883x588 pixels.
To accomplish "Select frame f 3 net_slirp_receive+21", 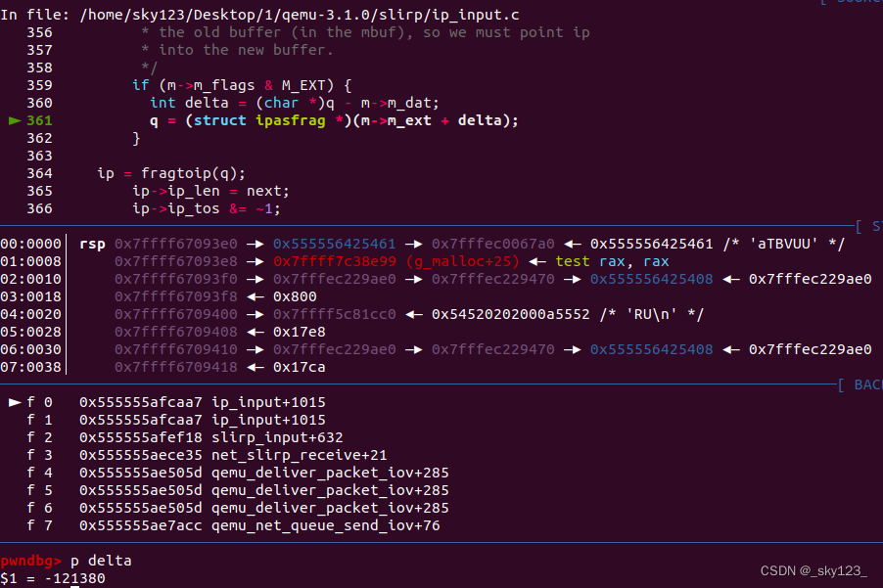I will point(207,455).
